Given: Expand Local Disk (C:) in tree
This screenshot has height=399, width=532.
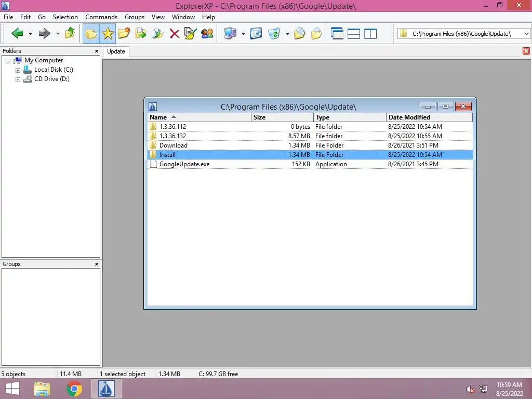Looking at the screenshot, I should tap(18, 70).
